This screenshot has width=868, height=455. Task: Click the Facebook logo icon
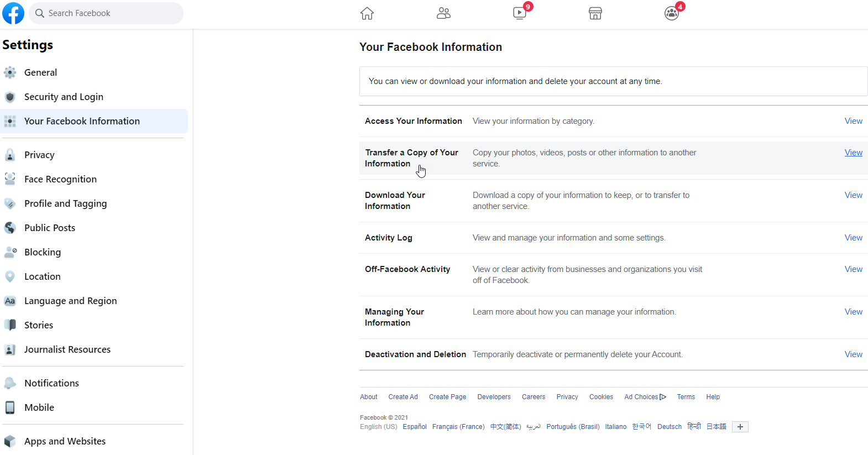coord(13,13)
